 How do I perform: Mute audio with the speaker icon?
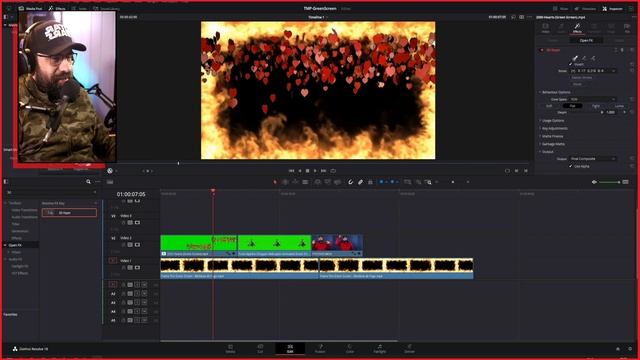594,182
